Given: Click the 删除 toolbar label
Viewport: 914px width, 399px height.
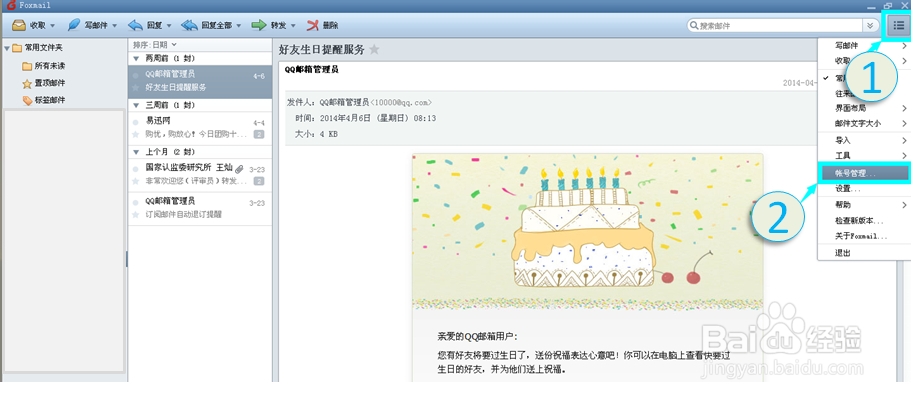Looking at the screenshot, I should pos(330,26).
